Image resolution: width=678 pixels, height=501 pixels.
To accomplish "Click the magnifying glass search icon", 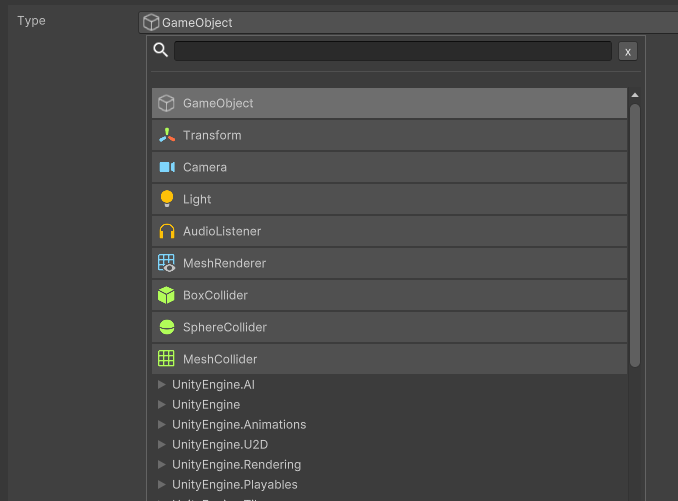I will coord(161,50).
